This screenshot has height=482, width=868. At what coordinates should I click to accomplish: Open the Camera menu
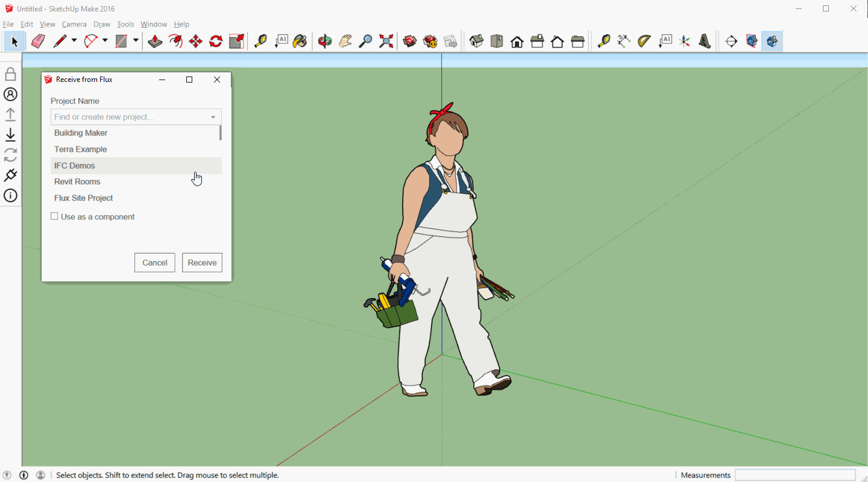click(x=74, y=24)
